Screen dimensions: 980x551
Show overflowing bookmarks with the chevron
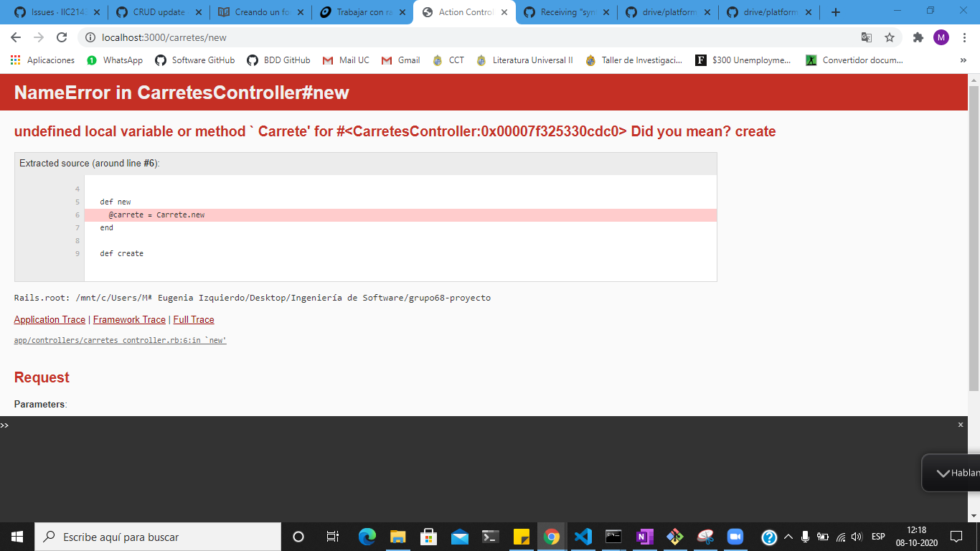coord(963,60)
